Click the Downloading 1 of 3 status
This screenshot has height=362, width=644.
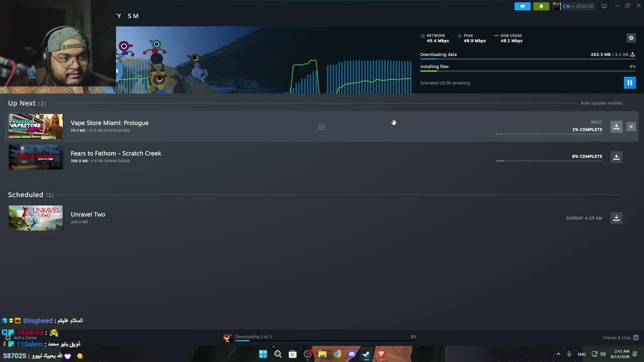(x=253, y=337)
